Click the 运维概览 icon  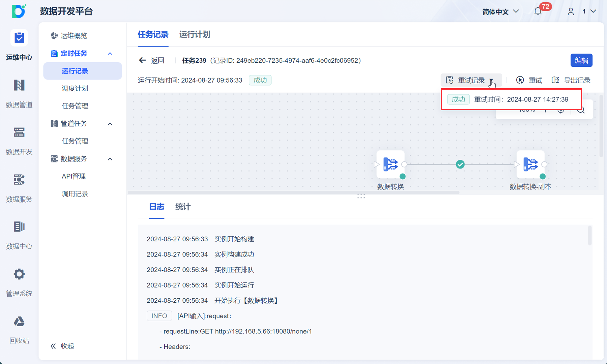[x=54, y=36]
